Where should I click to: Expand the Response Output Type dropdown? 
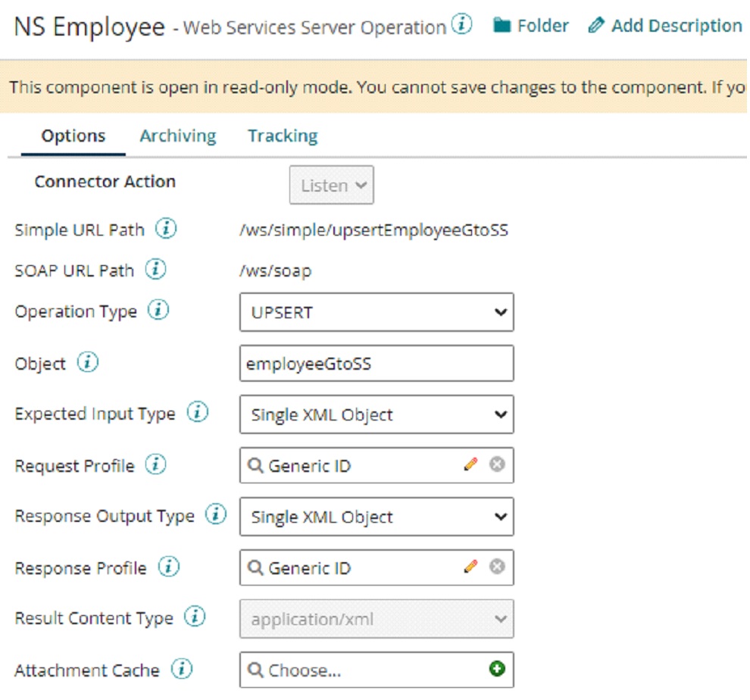(x=377, y=516)
